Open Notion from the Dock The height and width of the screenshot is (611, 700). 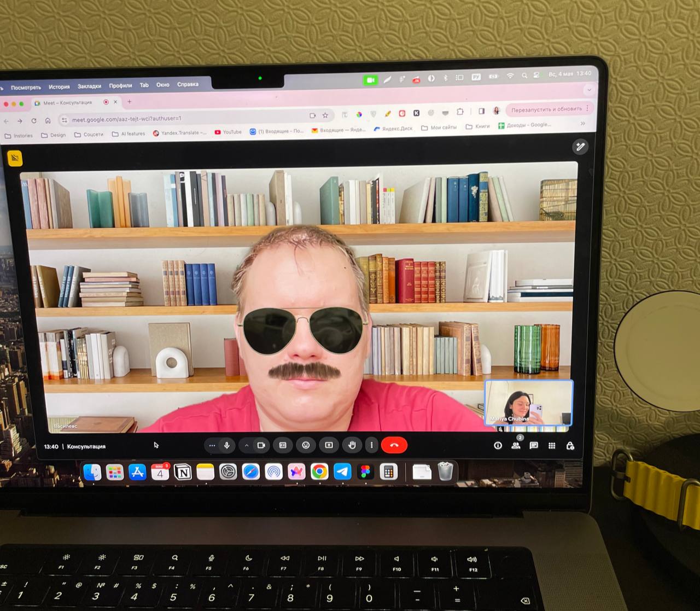pos(183,472)
